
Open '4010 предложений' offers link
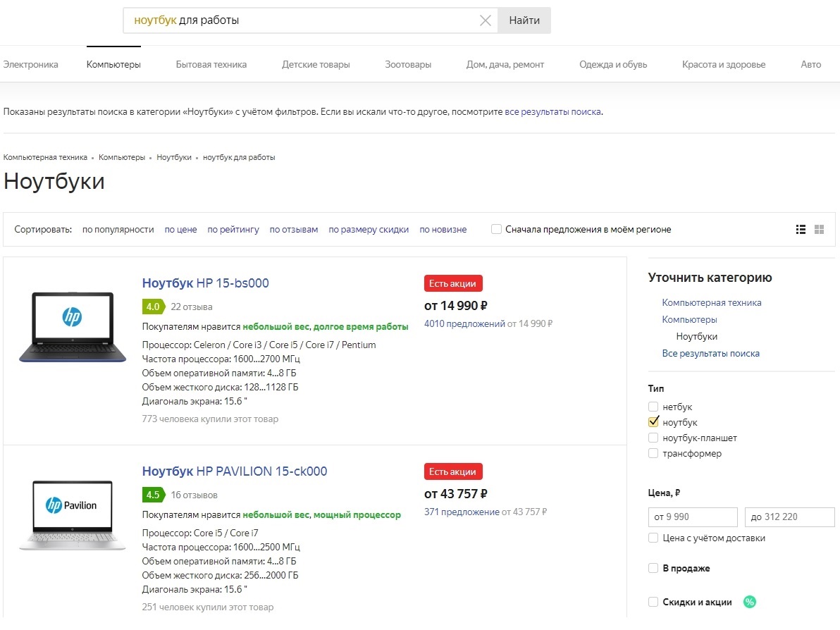(464, 323)
